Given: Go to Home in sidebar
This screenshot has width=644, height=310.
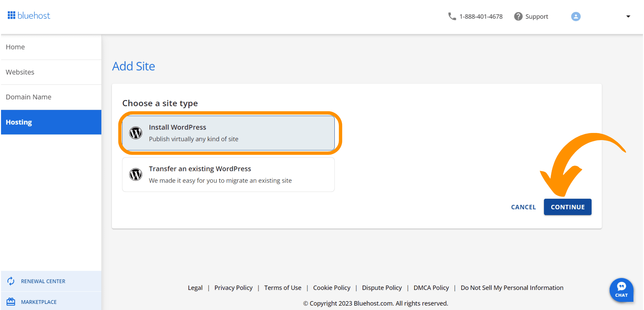Looking at the screenshot, I should pyautogui.click(x=51, y=47).
